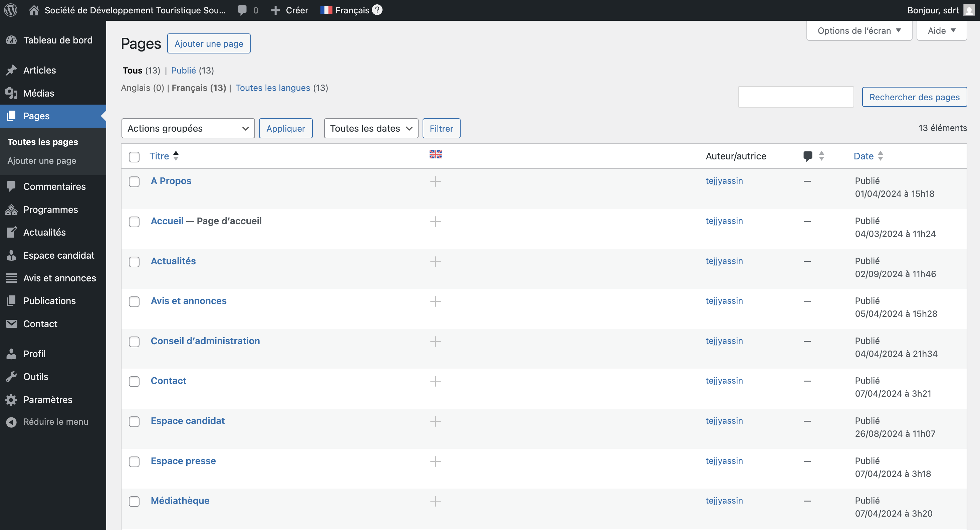Image resolution: width=980 pixels, height=530 pixels.
Task: Click the Réduire le menu collapse arrow
Action: (x=11, y=422)
